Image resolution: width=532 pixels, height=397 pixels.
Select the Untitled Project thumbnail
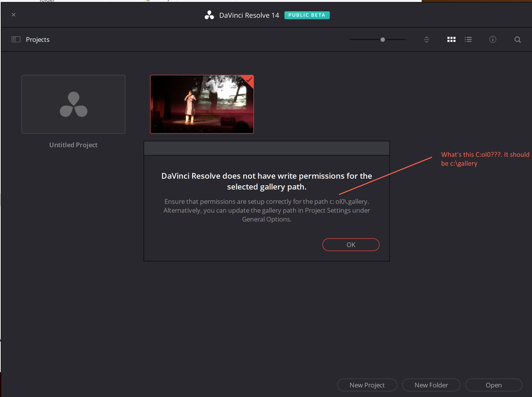(x=73, y=104)
